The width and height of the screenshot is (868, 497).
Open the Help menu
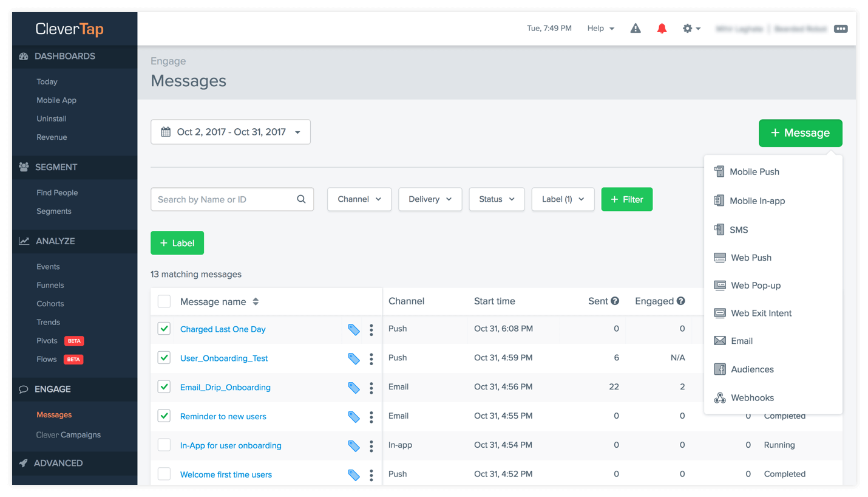600,28
